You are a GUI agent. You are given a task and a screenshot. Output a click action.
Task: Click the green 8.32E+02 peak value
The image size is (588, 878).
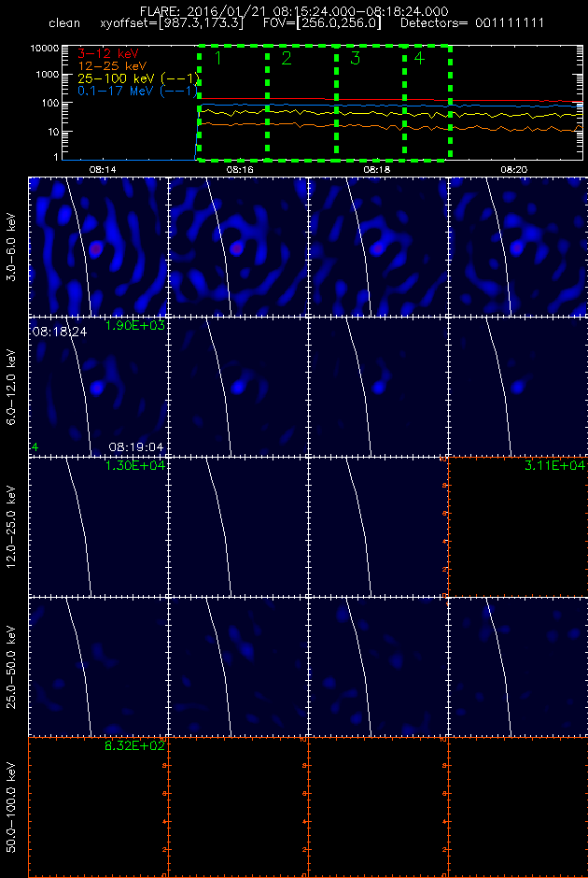(x=134, y=746)
